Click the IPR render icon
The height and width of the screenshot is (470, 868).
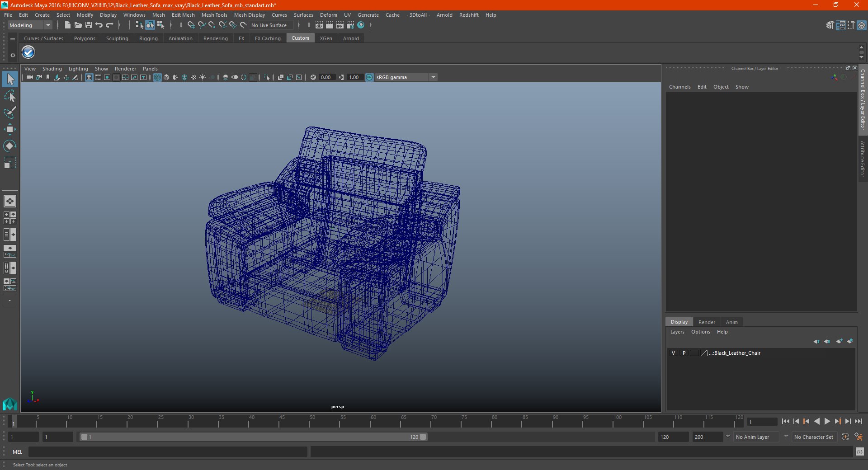(x=340, y=25)
